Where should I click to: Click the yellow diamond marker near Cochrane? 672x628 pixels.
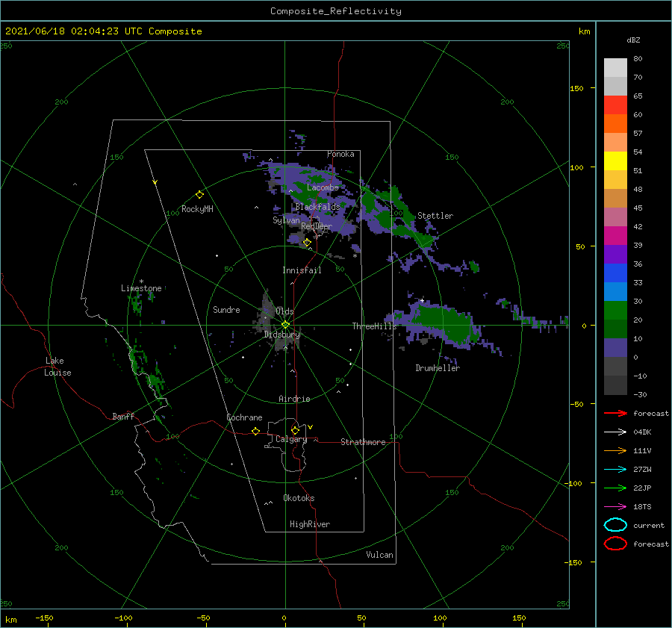(x=255, y=431)
